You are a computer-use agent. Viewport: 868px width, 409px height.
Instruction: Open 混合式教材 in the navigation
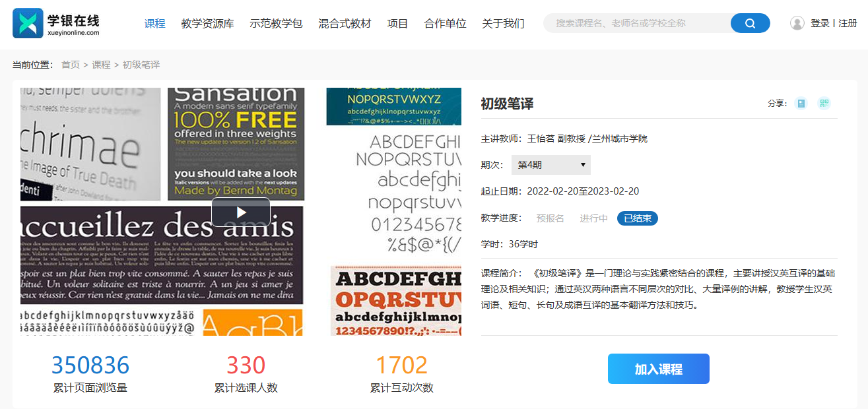pyautogui.click(x=345, y=23)
